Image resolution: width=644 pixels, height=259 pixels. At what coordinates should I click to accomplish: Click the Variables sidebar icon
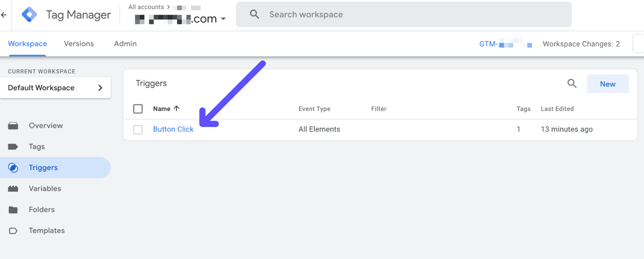13,189
